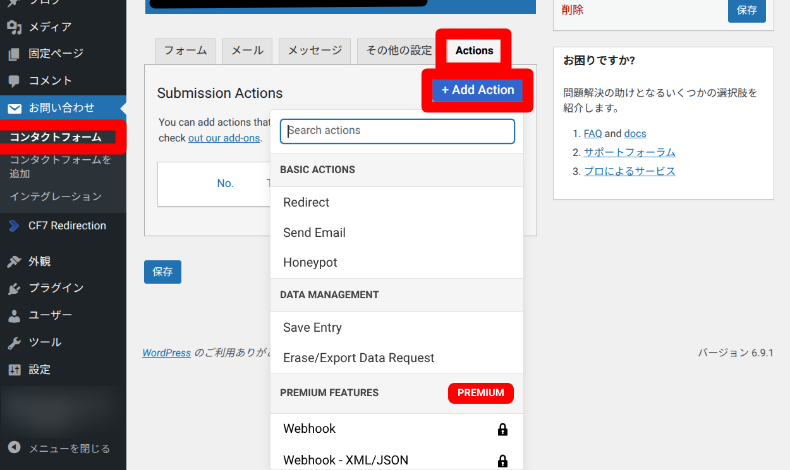Click the CF7 Redirection arrow icon
This screenshot has height=470, width=790.
point(14,226)
